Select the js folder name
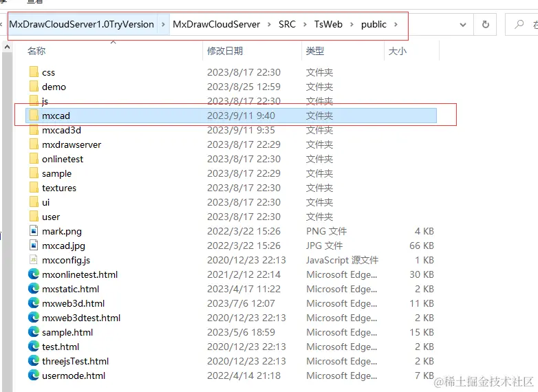538x392 pixels. [x=45, y=101]
